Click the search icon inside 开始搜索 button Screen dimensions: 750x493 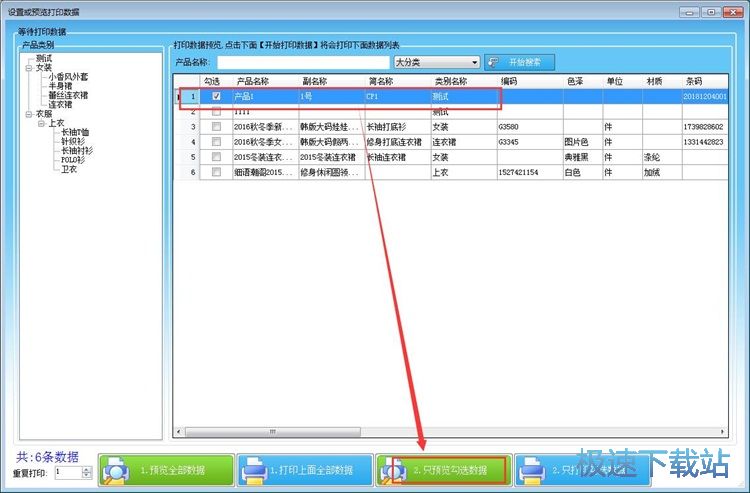click(494, 62)
